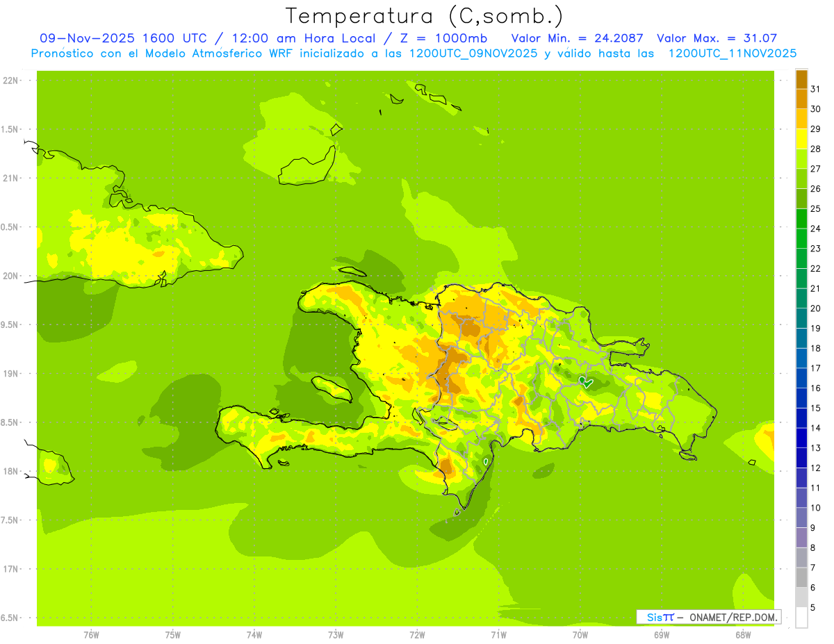Select the yellow legend segment between 28 and 29
Screen dimensions: 834x644
[x=801, y=138]
